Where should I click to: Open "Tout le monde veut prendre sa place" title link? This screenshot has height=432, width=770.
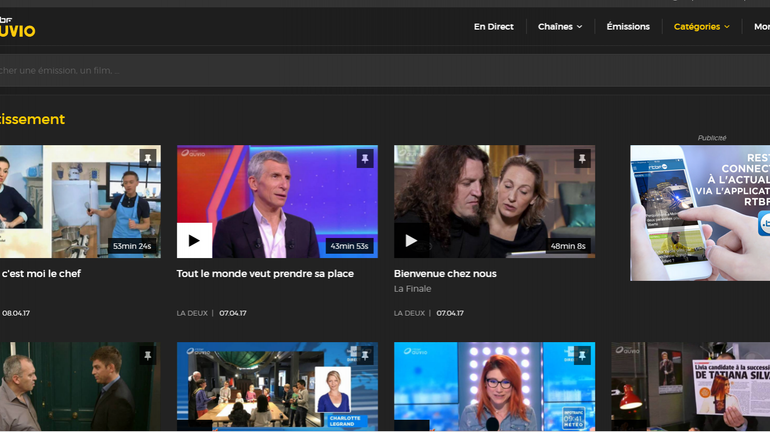tap(265, 274)
